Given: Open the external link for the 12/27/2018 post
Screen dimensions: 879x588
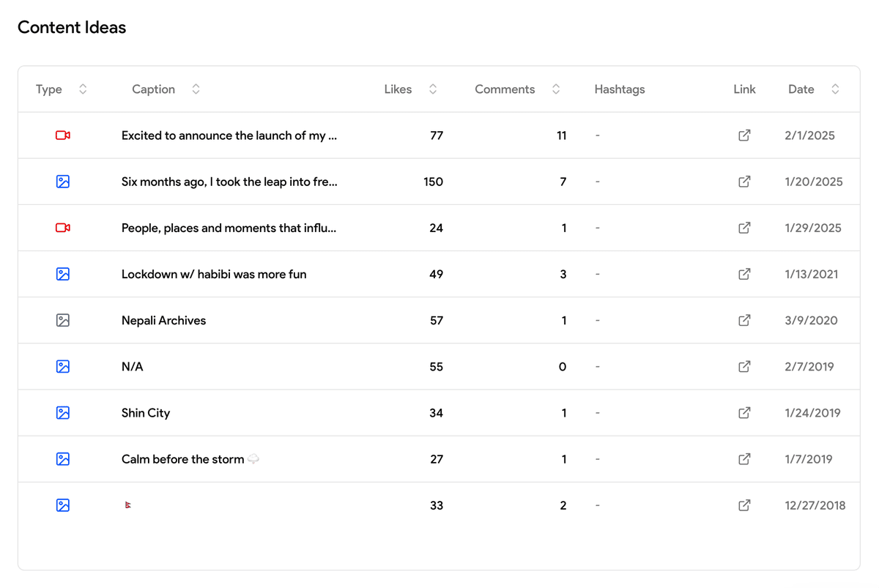Looking at the screenshot, I should point(744,505).
